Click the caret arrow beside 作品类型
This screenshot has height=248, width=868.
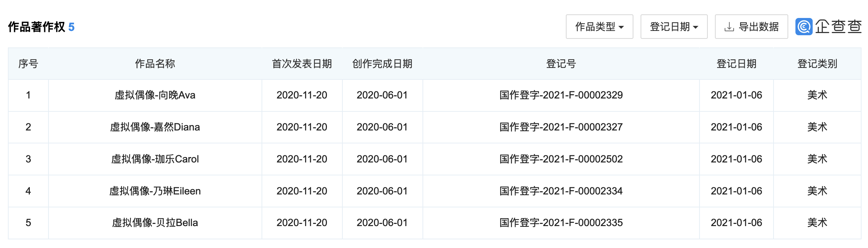(621, 27)
